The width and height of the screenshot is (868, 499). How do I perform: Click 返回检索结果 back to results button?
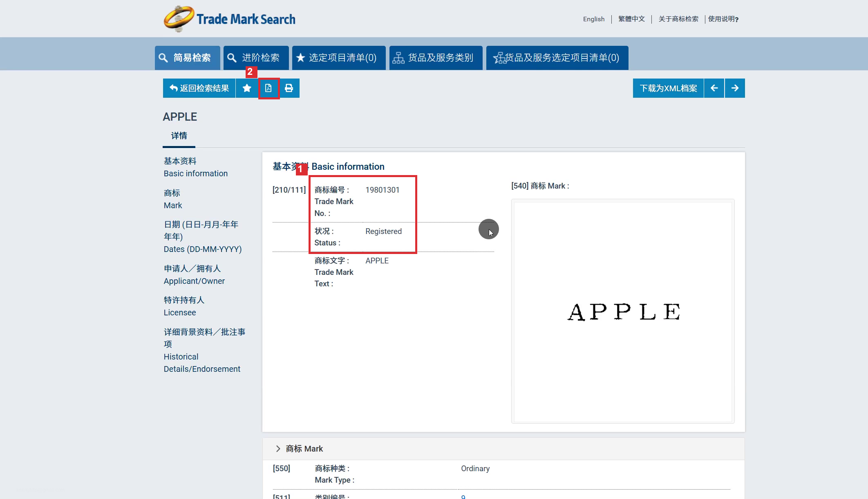(199, 88)
